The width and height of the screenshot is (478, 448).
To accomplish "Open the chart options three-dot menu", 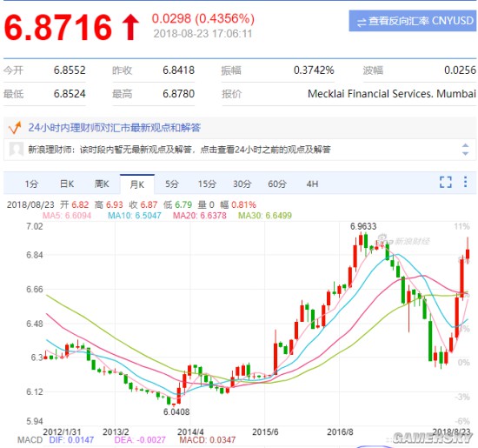I will coord(465,182).
